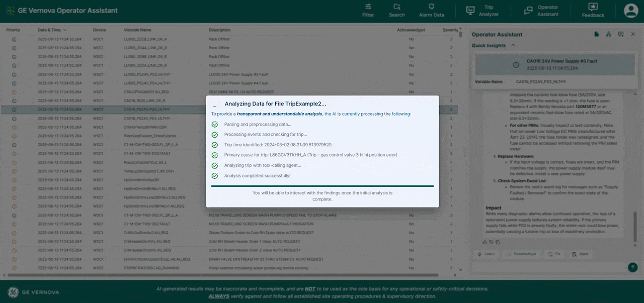Image resolution: width=644 pixels, height=303 pixels.
Task: Click the Variable Name column header
Action: point(137,30)
